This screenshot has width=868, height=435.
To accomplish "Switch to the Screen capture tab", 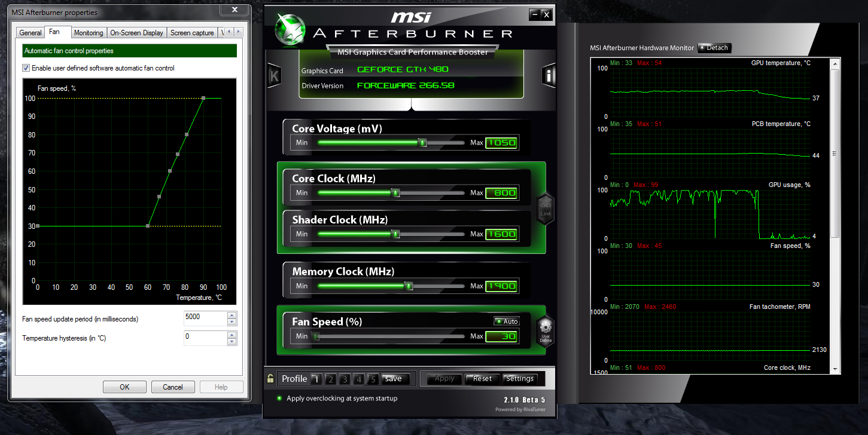I will click(x=192, y=33).
